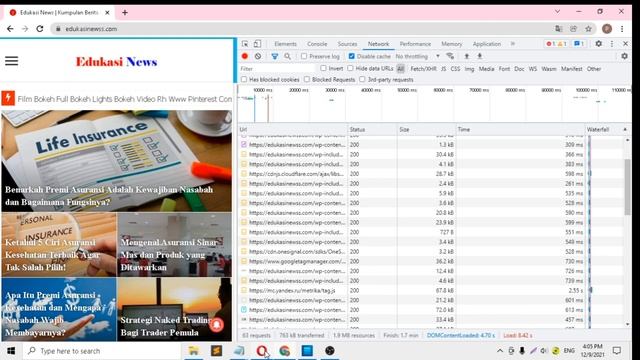The height and width of the screenshot is (360, 640).
Task: Click the Windows taskbar search box
Action: (102, 351)
